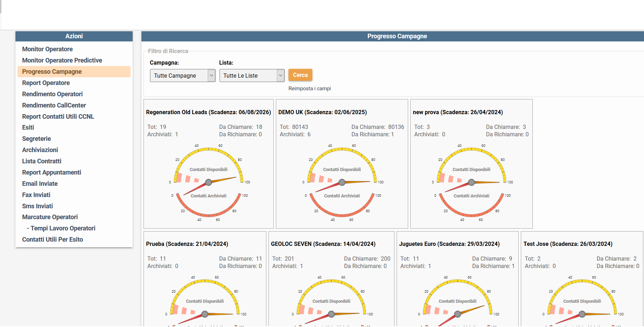Click the Prueba campaign title
Image resolution: width=644 pixels, height=327 pixels.
coord(187,244)
